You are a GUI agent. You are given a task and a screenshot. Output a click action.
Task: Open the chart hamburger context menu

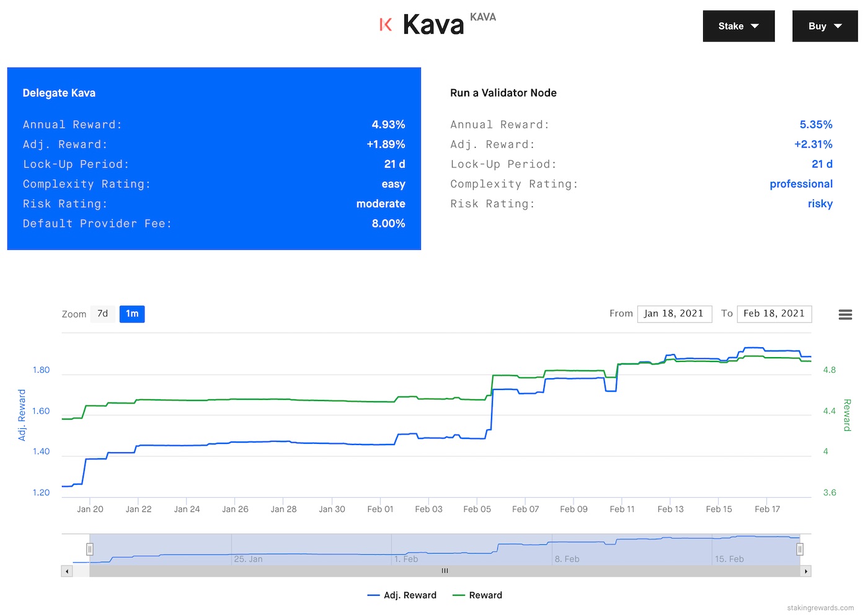845,314
